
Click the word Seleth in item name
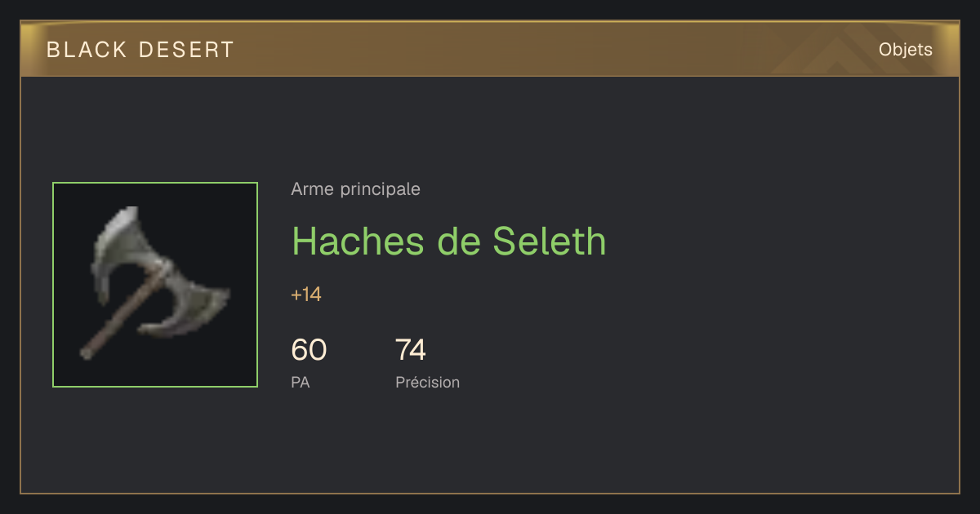click(x=550, y=241)
